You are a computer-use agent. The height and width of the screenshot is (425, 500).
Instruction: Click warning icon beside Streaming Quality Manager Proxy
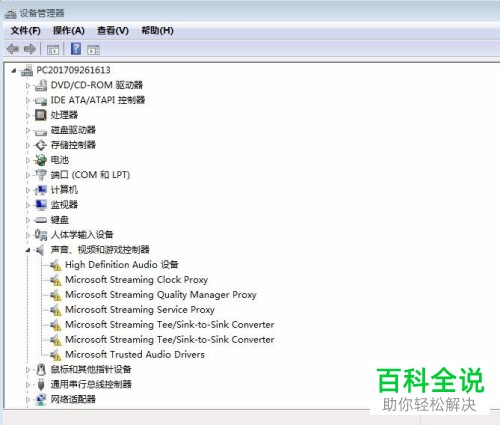[x=56, y=295]
